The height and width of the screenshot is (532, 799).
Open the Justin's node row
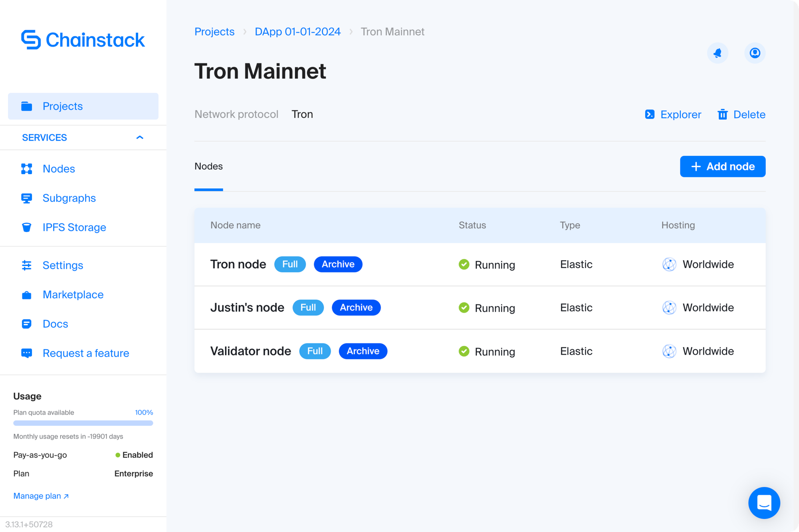click(x=247, y=308)
